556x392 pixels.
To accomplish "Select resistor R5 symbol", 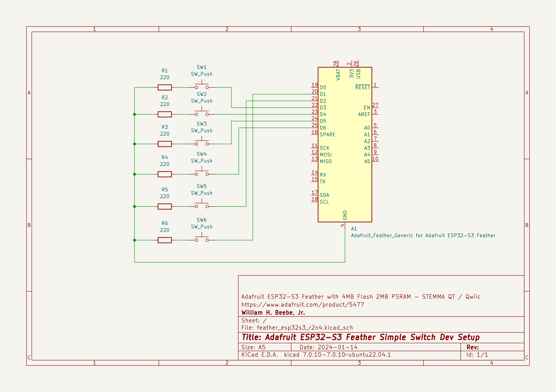I will 165,206.
